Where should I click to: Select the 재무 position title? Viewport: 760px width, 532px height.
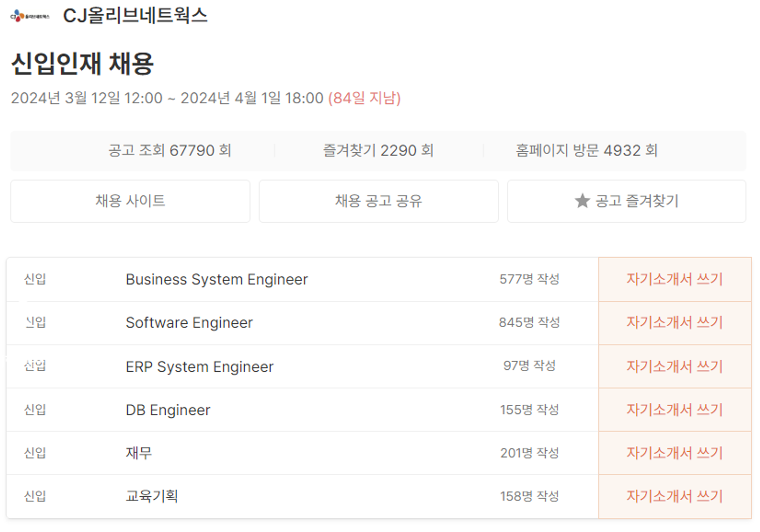[x=139, y=453]
